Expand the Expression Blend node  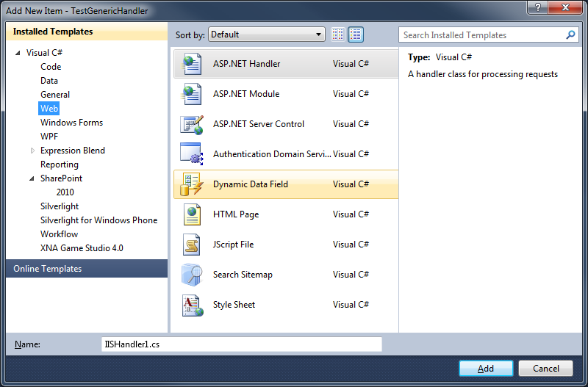32,151
